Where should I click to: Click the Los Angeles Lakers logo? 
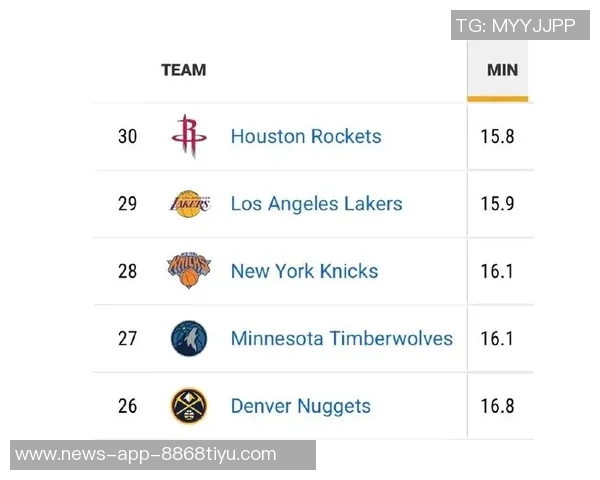tap(189, 204)
